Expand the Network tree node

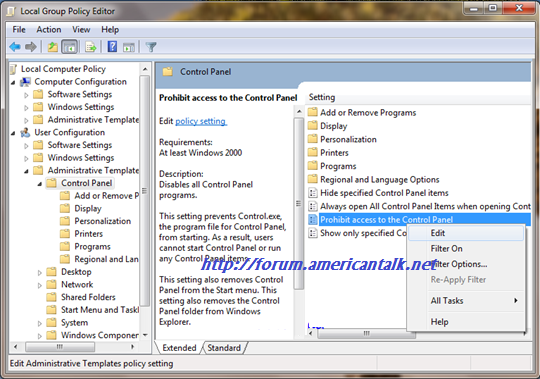[x=40, y=285]
